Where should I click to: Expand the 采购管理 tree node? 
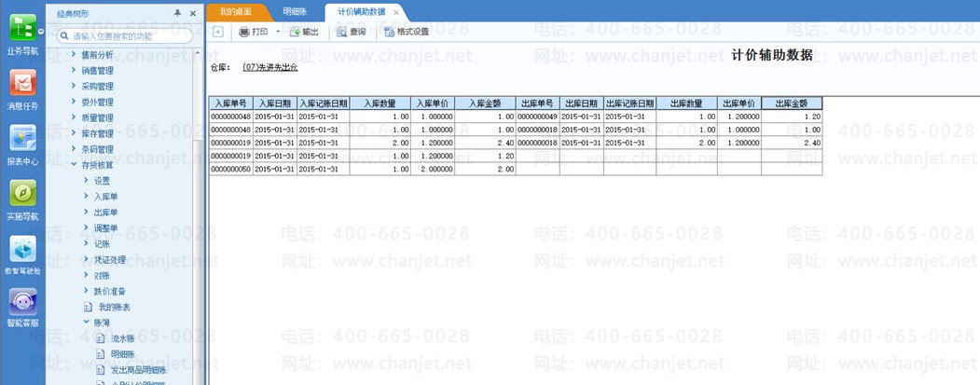click(x=74, y=86)
